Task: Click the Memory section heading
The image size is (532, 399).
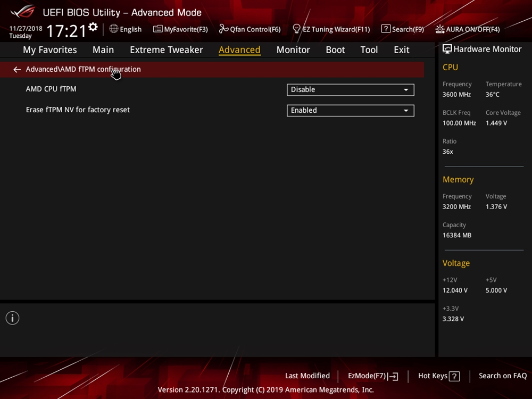Action: pos(458,179)
